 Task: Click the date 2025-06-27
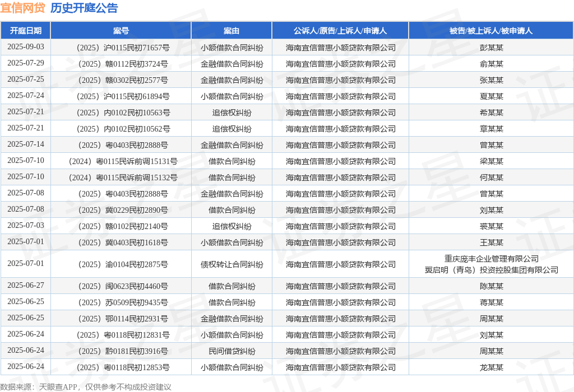[26, 285]
